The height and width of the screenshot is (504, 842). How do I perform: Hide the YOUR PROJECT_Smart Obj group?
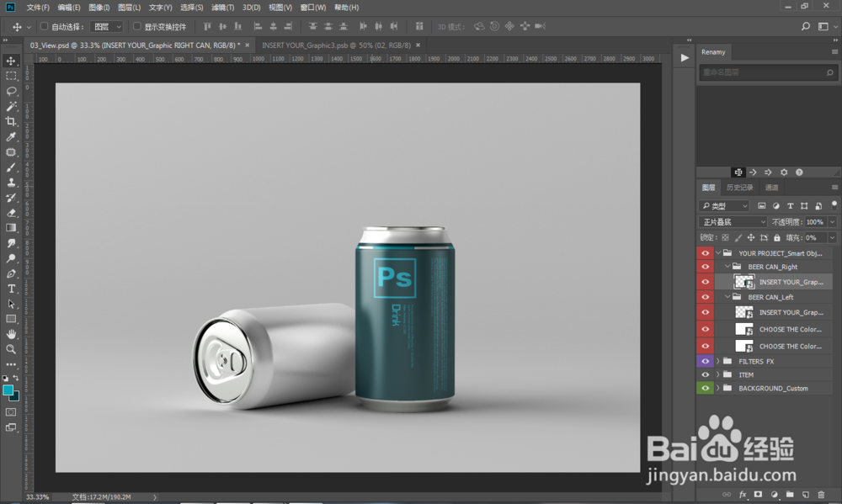705,252
